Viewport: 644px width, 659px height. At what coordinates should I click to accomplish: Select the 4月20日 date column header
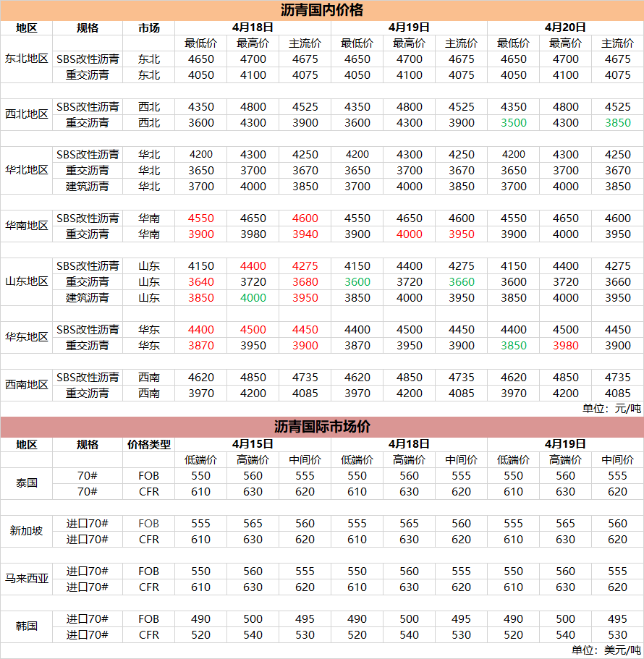pyautogui.click(x=565, y=27)
